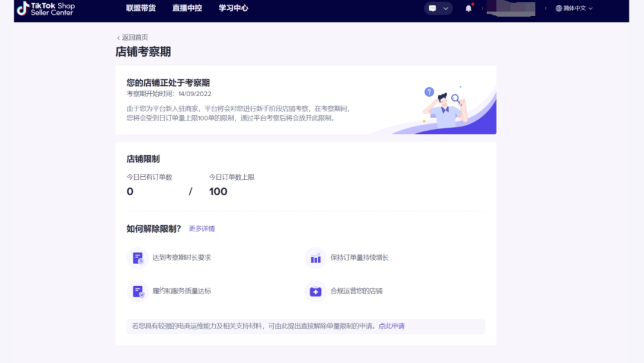Image resolution: width=644 pixels, height=363 pixels.
Task: Click the globe icon beside 简体中文
Action: click(558, 8)
